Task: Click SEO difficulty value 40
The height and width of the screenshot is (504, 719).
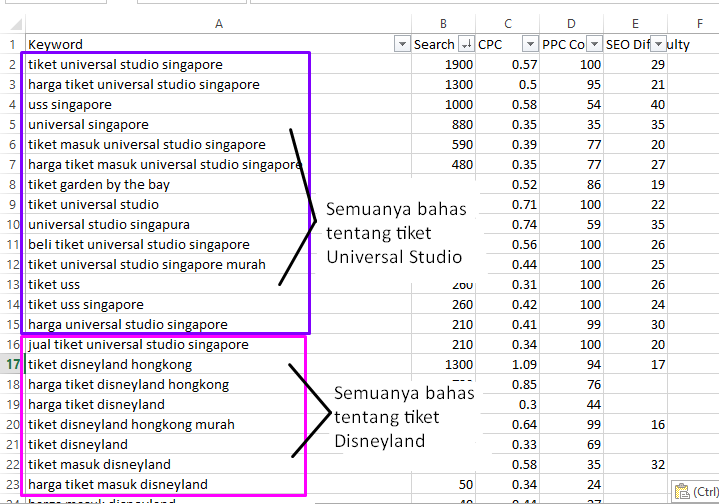Action: click(635, 105)
